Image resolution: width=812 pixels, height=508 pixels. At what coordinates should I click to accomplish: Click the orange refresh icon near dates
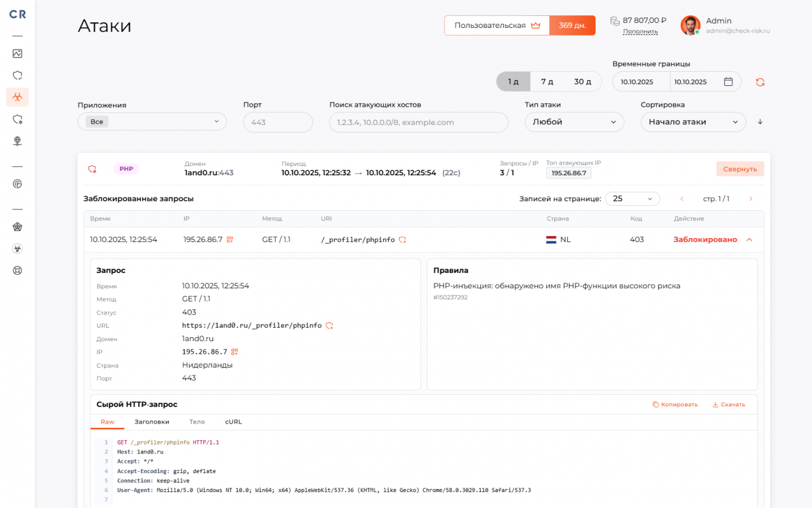tap(760, 82)
